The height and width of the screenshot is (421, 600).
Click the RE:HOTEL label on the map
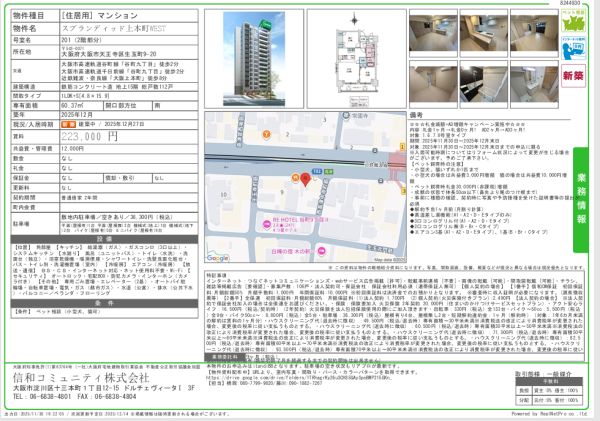pos(300,220)
